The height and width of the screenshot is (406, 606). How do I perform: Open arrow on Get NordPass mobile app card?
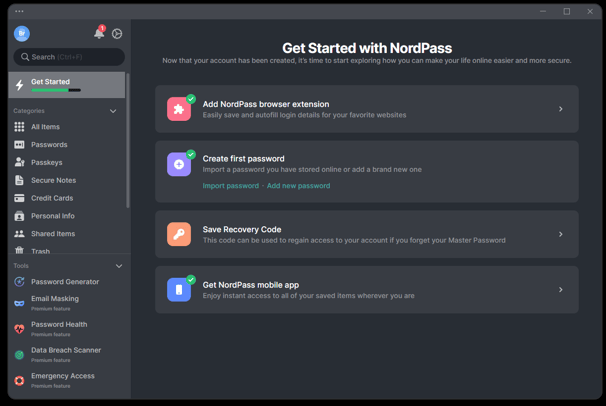point(560,290)
